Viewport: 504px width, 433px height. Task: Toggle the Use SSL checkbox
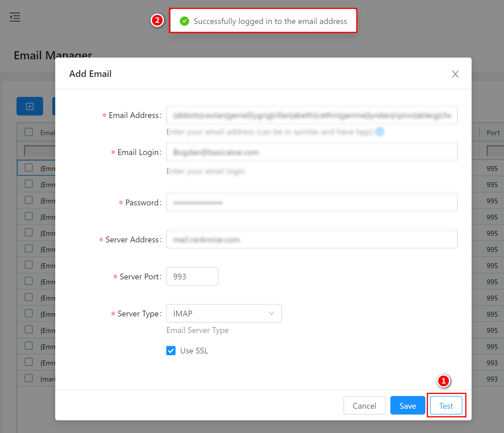pyautogui.click(x=171, y=351)
